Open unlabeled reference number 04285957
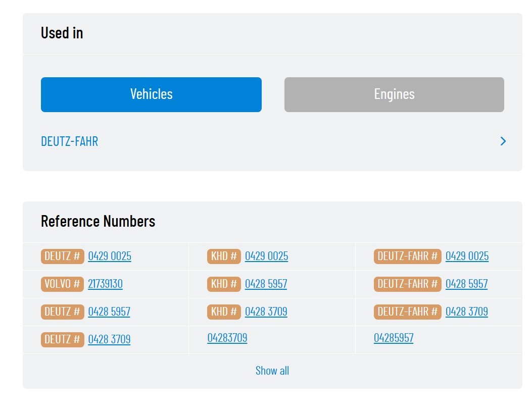 (394, 338)
